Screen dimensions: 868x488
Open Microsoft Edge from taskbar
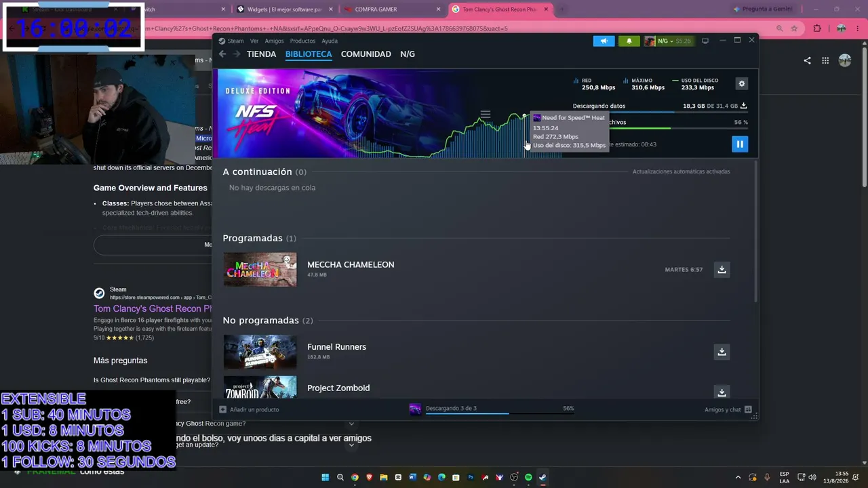[441, 477]
